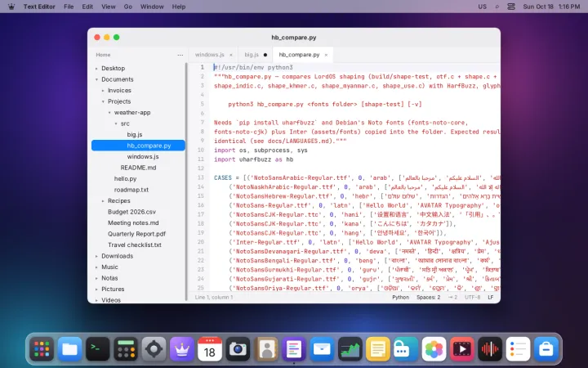This screenshot has height=368, width=588.
Task: Launch the Camera app from dock
Action: click(x=238, y=349)
